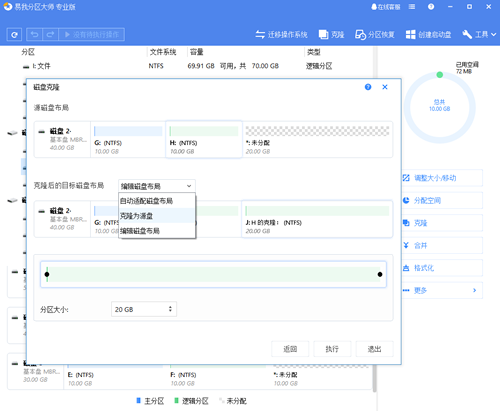Select E: (NTFS) partition at bottom
This screenshot has width=500, height=411.
pyautogui.click(x=115, y=377)
